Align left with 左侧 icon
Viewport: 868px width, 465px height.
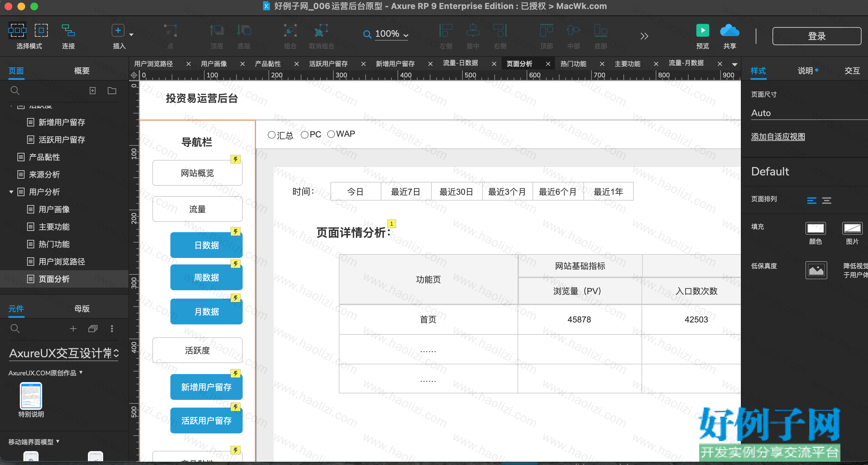coord(446,31)
